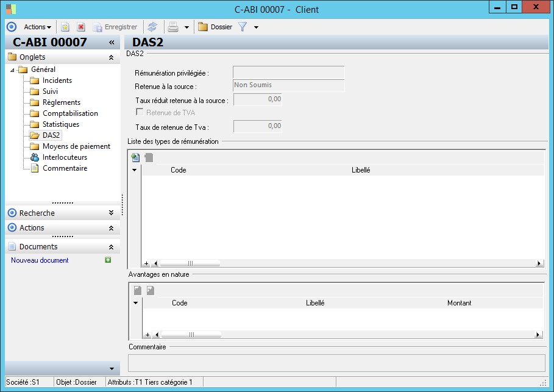Viewport: 554px width, 392px height.
Task: Click the printer icon
Action: pos(173,27)
